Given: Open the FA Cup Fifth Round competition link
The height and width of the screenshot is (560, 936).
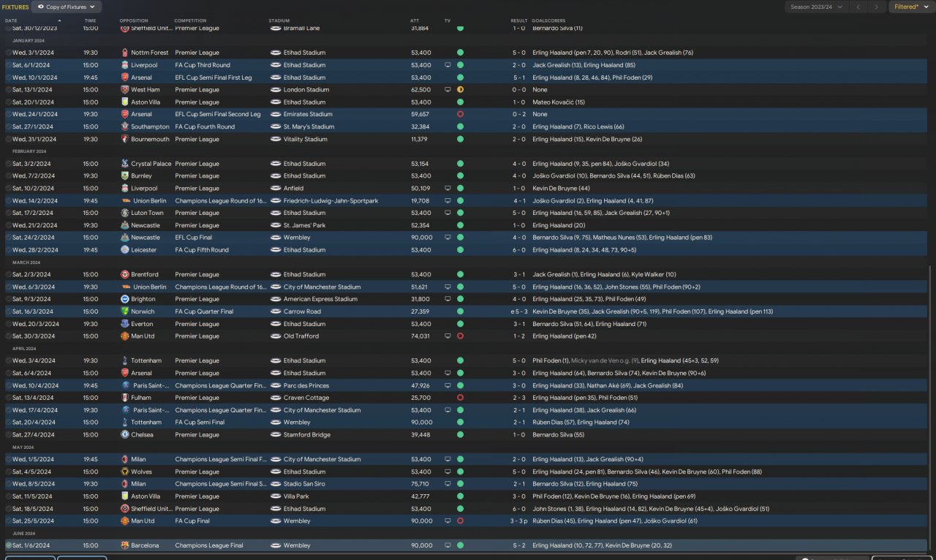Looking at the screenshot, I should click(202, 250).
